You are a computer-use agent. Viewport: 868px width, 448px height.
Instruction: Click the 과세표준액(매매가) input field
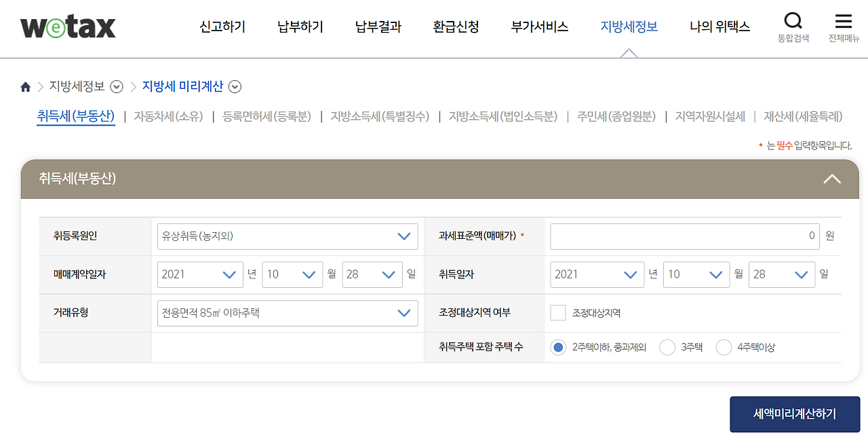pos(685,236)
